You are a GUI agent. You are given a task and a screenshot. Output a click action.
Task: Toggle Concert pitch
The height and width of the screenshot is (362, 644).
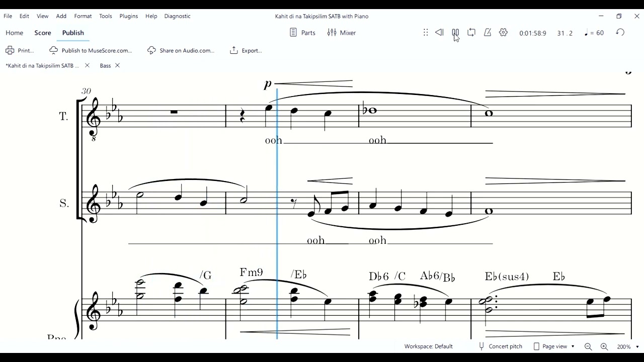500,346
